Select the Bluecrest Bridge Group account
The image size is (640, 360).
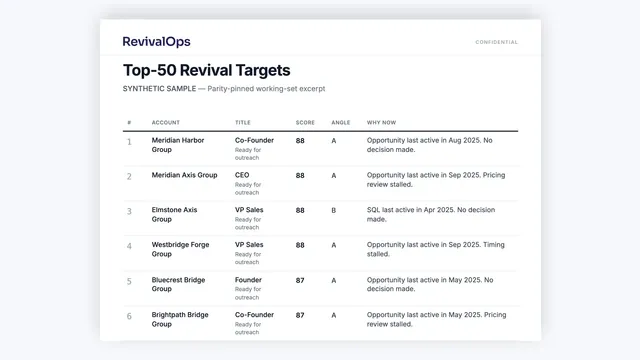pos(178,284)
